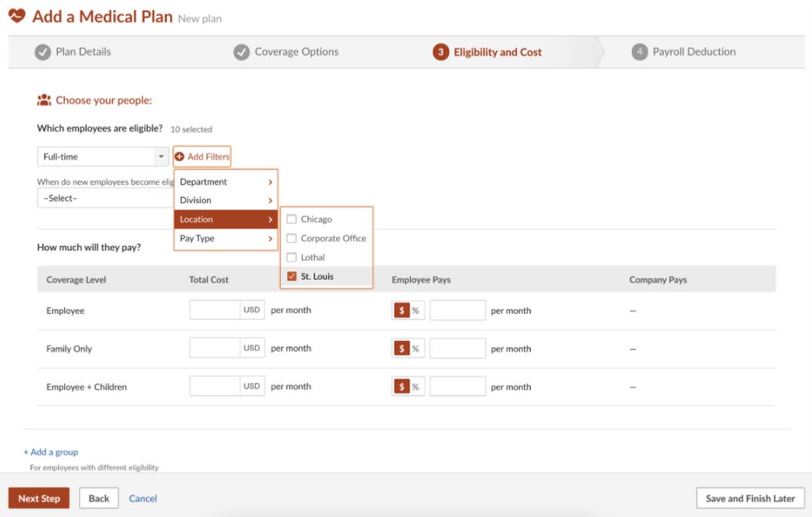The height and width of the screenshot is (517, 812).
Task: Check the Chicago location checkbox
Action: pyautogui.click(x=292, y=219)
